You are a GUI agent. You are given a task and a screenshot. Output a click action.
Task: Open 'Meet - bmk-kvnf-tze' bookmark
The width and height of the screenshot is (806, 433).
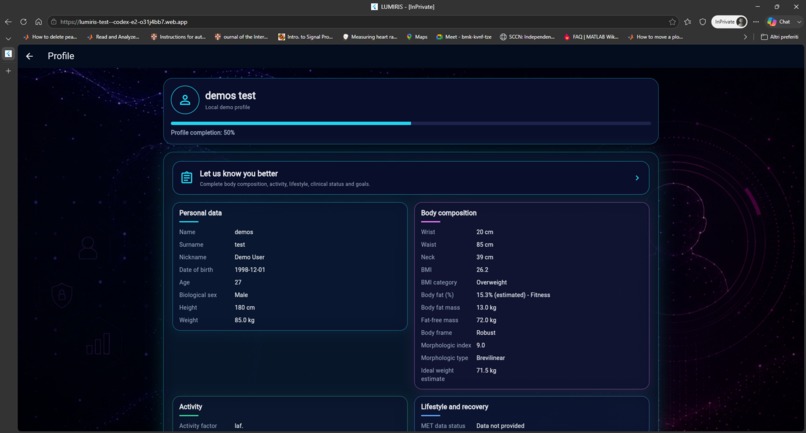coord(464,37)
